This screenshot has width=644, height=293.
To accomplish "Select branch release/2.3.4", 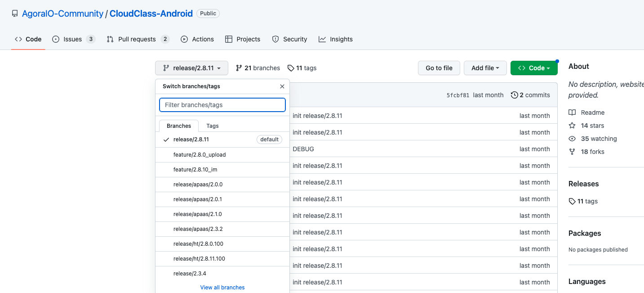I will click(x=222, y=274).
